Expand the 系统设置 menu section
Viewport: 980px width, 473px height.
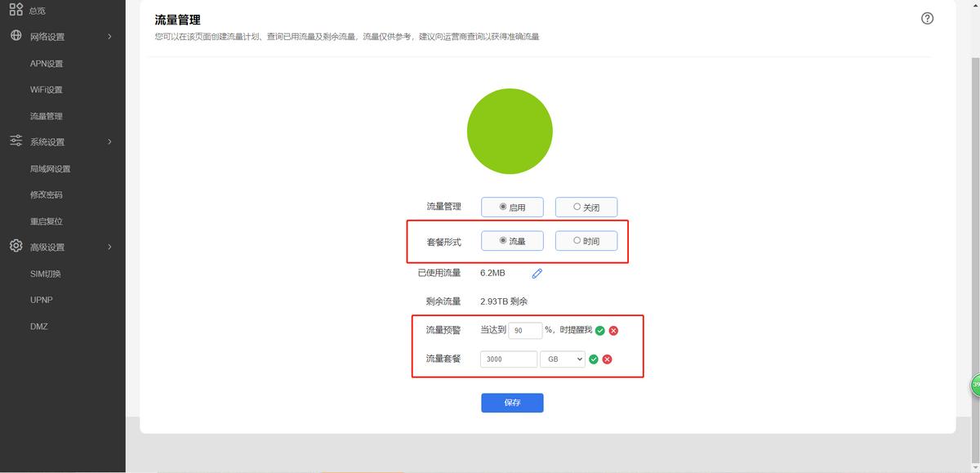49,141
